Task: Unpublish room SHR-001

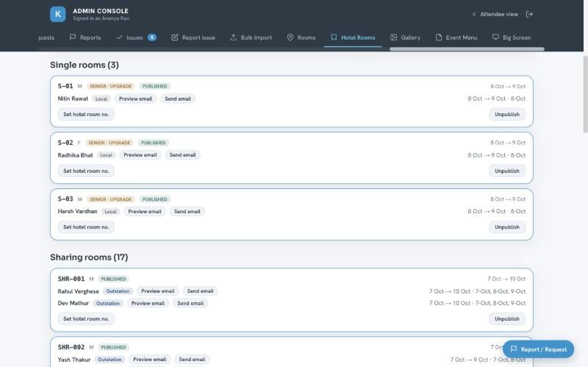Action: [x=507, y=318]
